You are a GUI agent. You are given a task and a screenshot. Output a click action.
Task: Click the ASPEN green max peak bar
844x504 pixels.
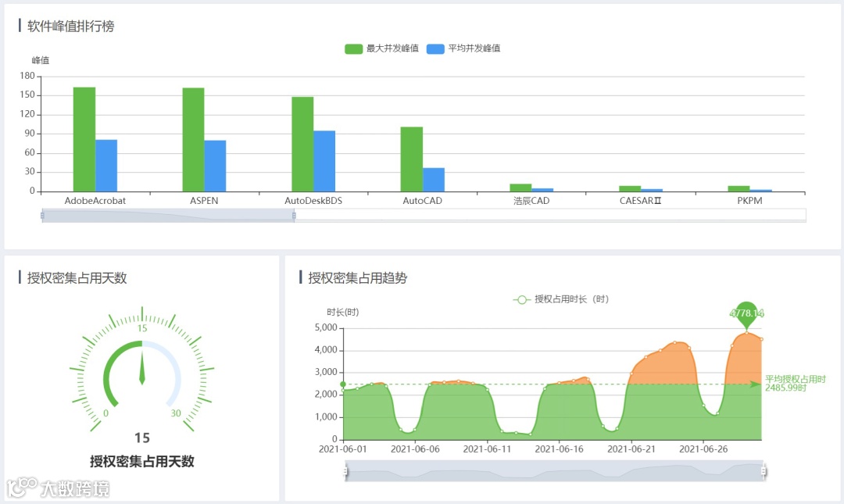[x=193, y=139]
